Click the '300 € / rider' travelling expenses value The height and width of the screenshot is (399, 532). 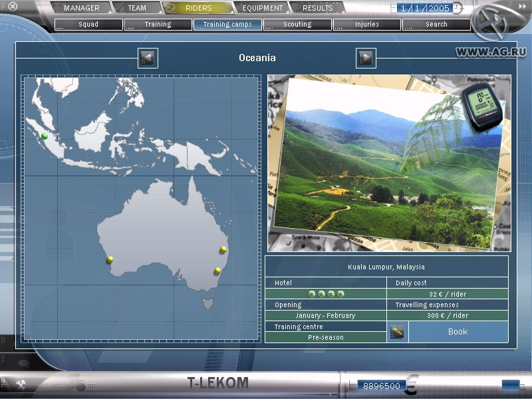click(448, 315)
